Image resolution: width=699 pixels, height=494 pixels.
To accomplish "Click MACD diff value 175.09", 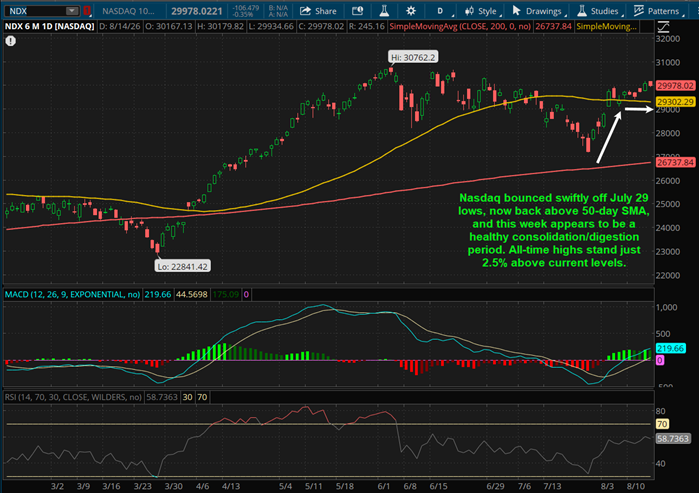I will pos(226,294).
